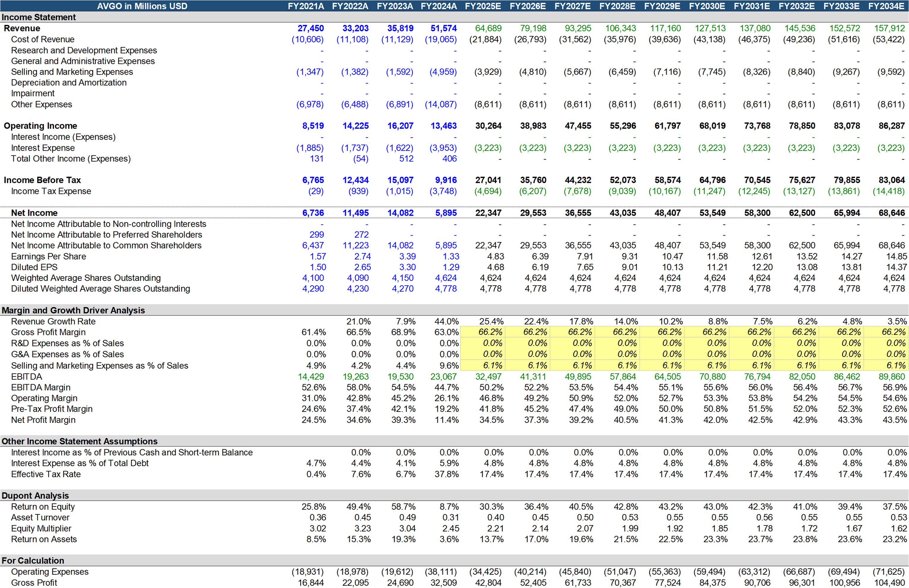Screen dimensions: 909x588
Task: Select Pre-Tax Profit Margin label
Action: point(52,409)
